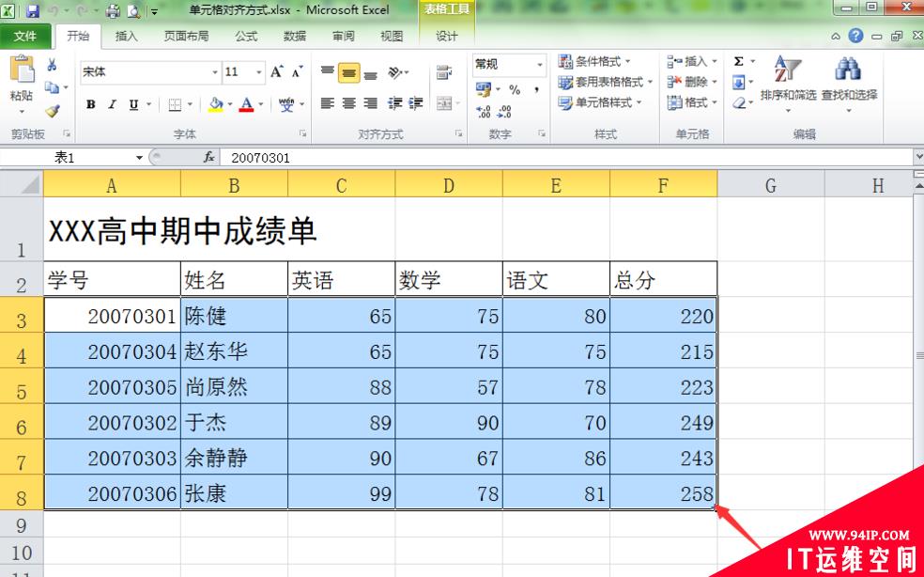Increase decimal places

click(x=484, y=112)
